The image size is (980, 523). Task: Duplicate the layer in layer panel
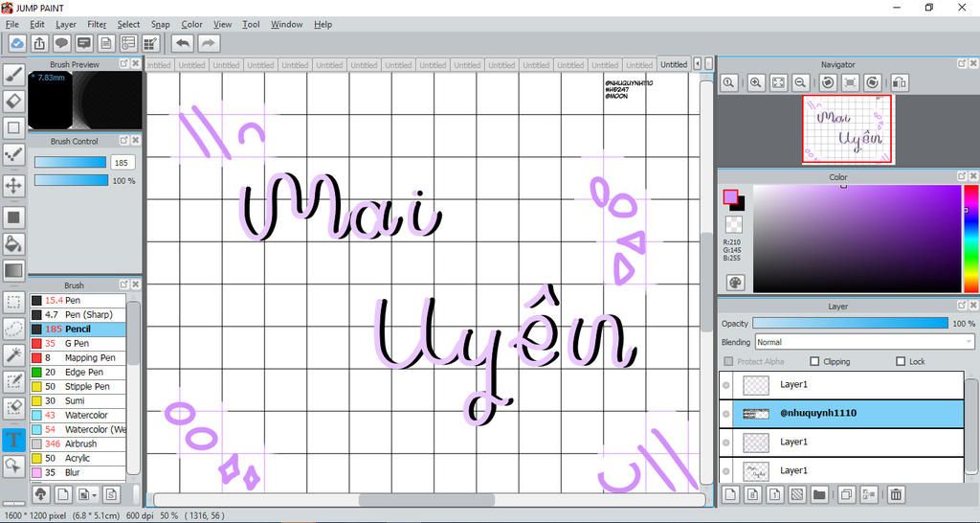click(x=846, y=494)
